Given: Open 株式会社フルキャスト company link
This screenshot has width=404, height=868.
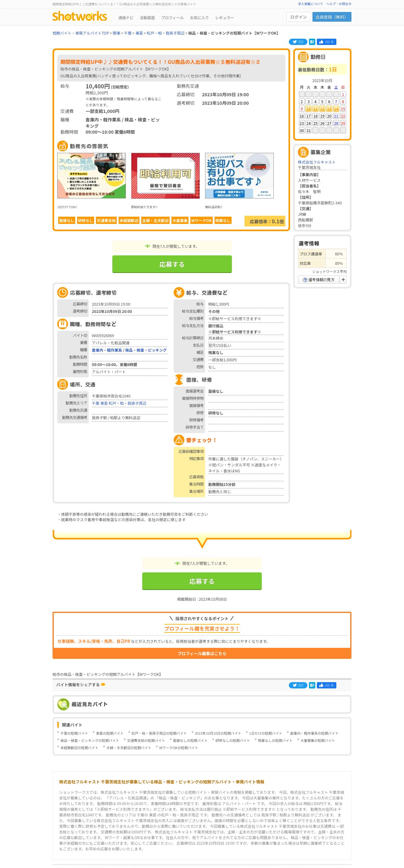Looking at the screenshot, I should tap(317, 162).
